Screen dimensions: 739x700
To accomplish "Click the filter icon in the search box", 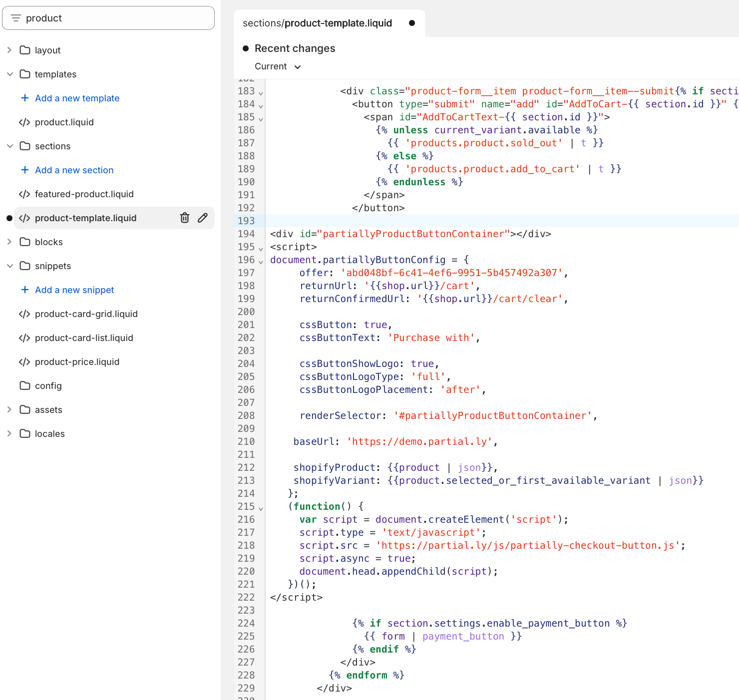I will tap(16, 18).
